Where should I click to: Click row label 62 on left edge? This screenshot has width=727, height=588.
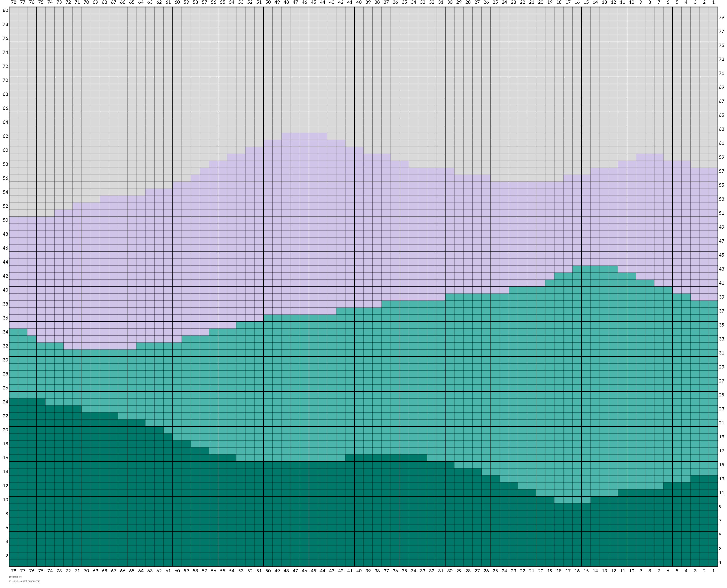(5, 136)
